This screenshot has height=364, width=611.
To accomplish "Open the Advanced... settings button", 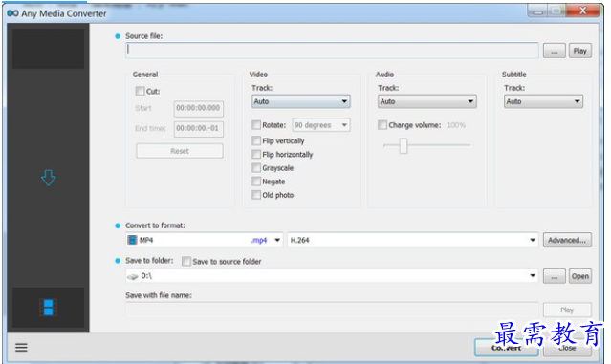I will point(567,240).
